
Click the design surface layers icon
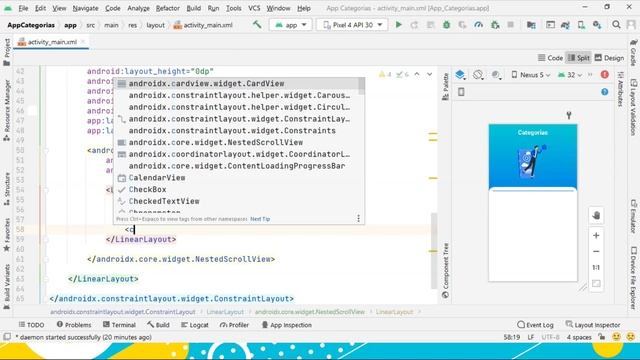[460, 75]
